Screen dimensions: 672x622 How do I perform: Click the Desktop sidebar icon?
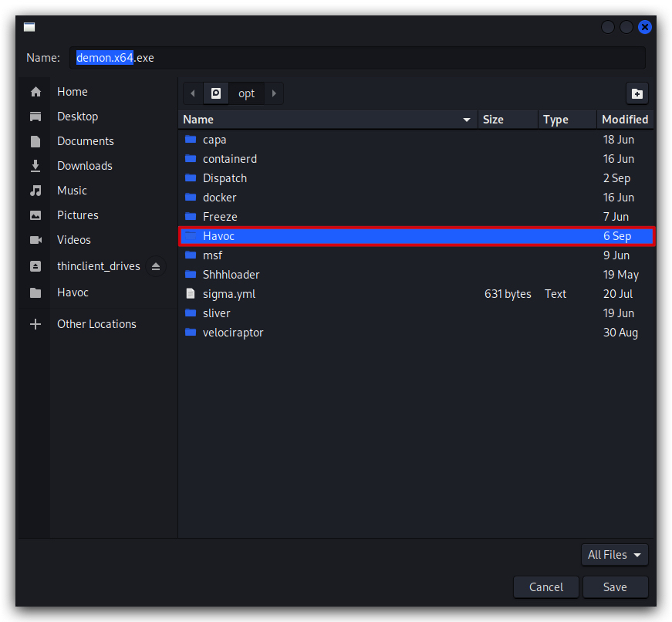point(35,117)
